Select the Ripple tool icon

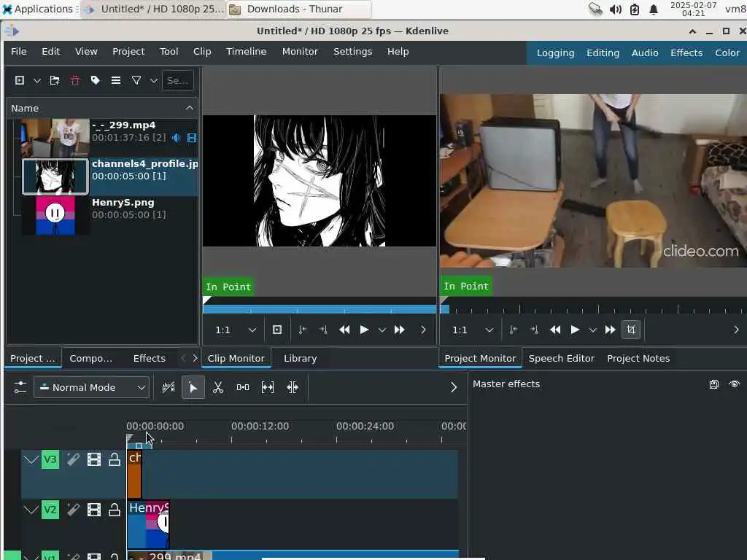pyautogui.click(x=293, y=388)
